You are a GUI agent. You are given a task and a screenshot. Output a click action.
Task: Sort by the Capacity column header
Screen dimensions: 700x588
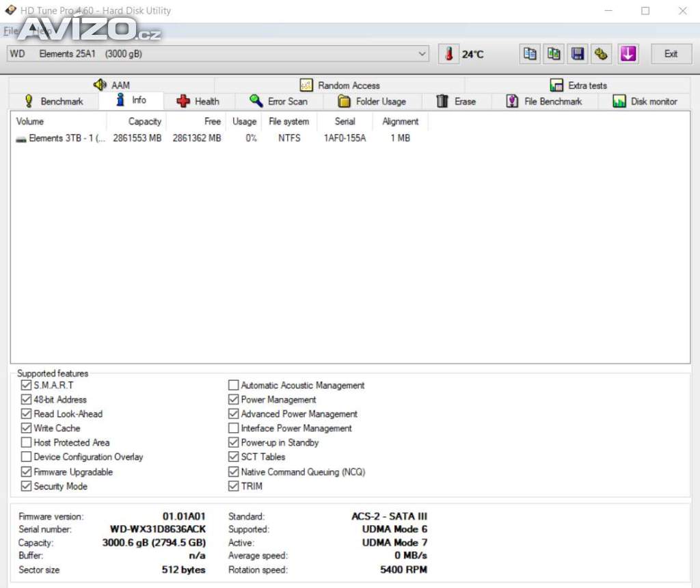[x=136, y=122]
